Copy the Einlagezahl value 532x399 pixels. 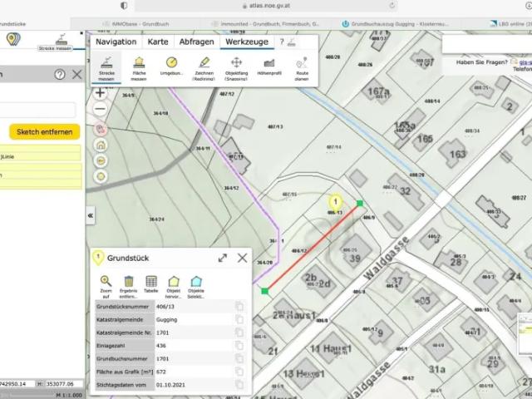coord(239,346)
